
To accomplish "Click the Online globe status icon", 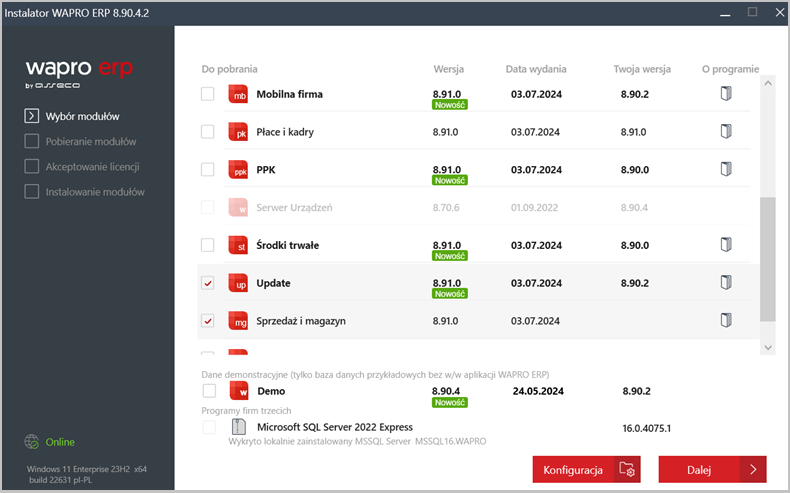I will click(32, 442).
